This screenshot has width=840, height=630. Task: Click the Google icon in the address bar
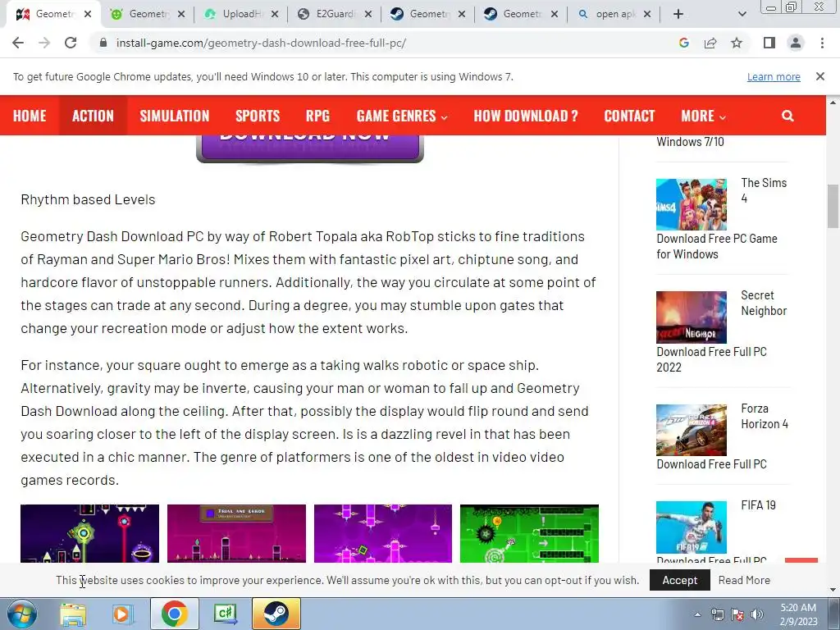click(683, 43)
